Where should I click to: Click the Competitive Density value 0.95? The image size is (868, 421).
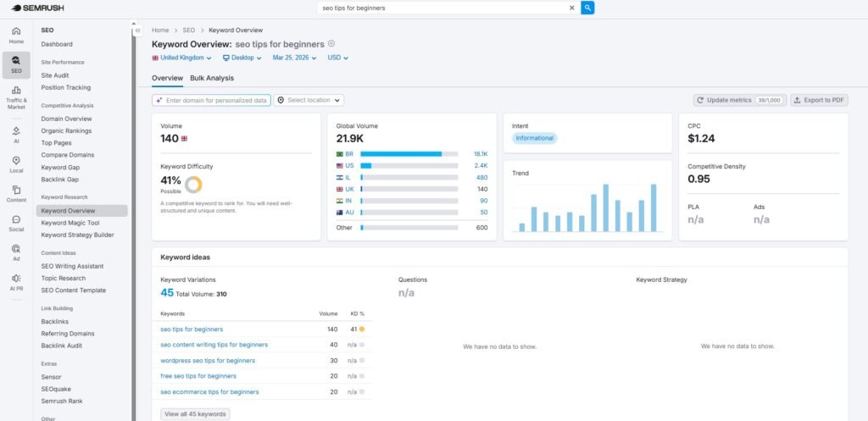coord(698,180)
